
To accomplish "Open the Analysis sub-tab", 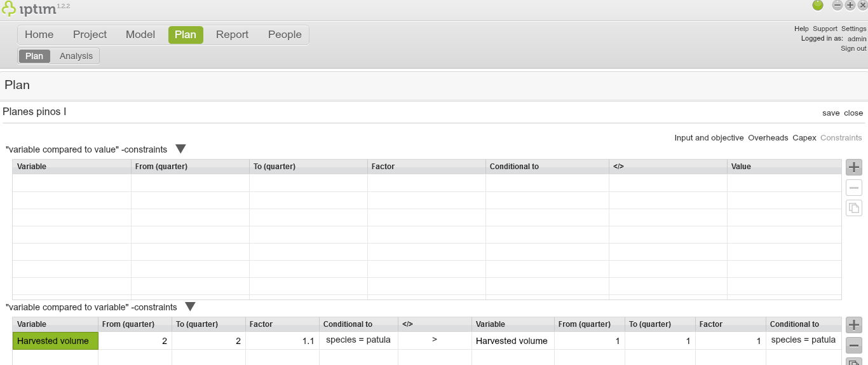I will (76, 56).
